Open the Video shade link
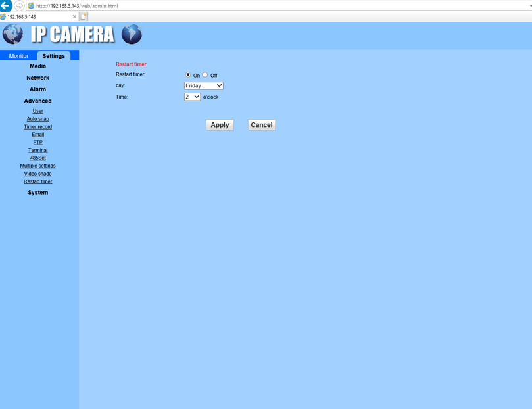 click(x=37, y=174)
